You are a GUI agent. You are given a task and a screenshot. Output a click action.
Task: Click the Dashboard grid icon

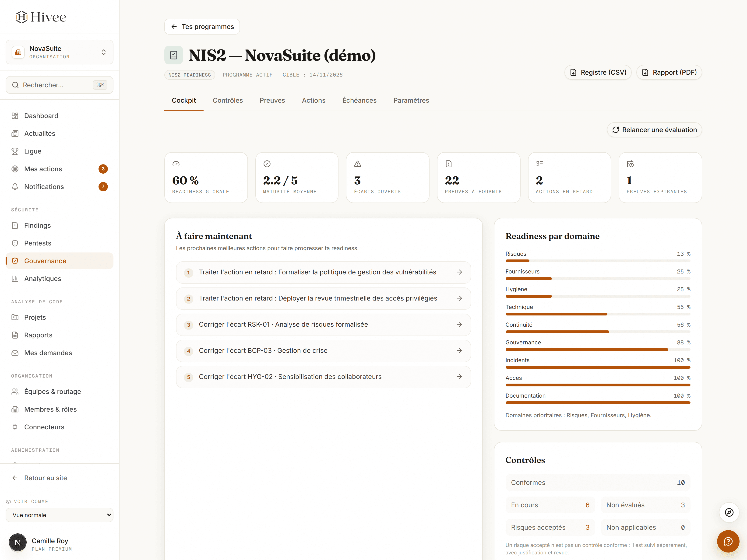[15, 116]
